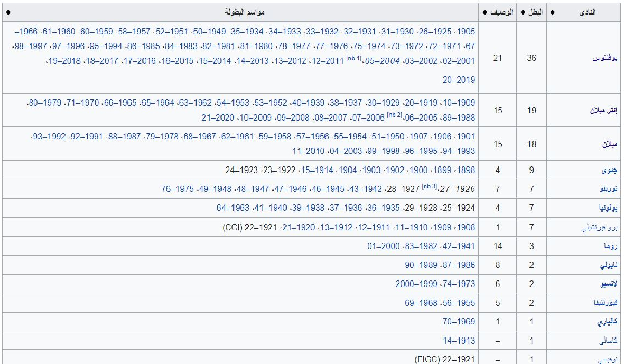The image size is (624, 364).
Task: Open the نوفيسي club link
Action: pos(608,359)
